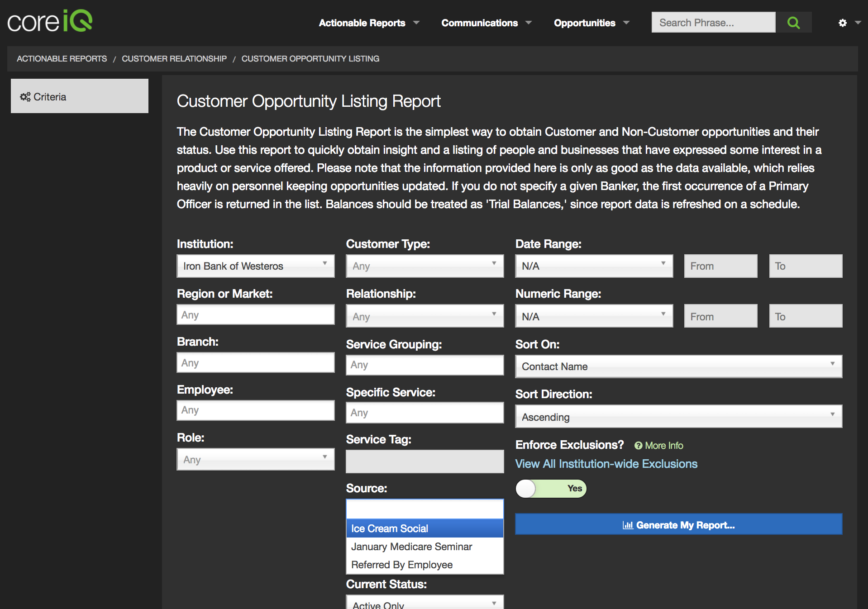
Task: Click the green search magnifier icon
Action: [x=793, y=23]
